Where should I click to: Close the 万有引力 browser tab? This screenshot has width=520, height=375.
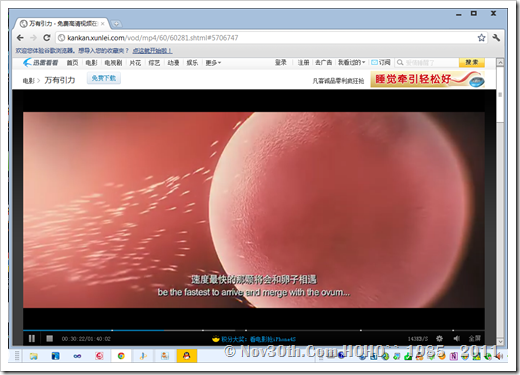[103, 24]
